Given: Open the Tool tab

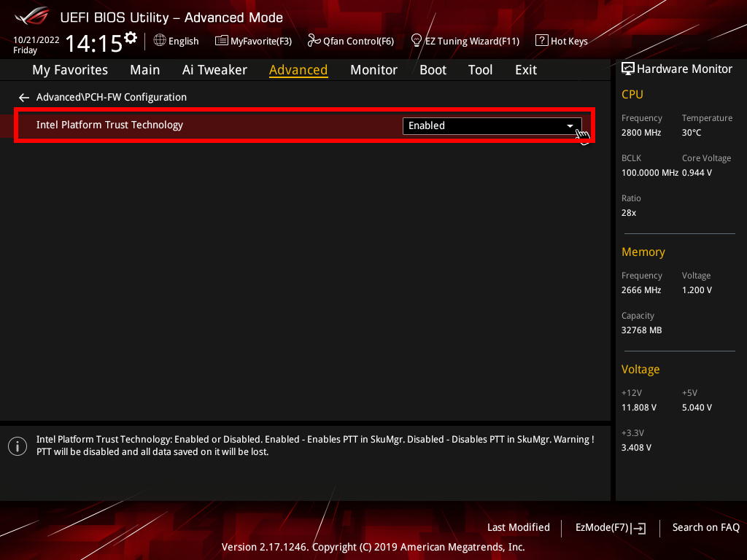Looking at the screenshot, I should [x=480, y=70].
